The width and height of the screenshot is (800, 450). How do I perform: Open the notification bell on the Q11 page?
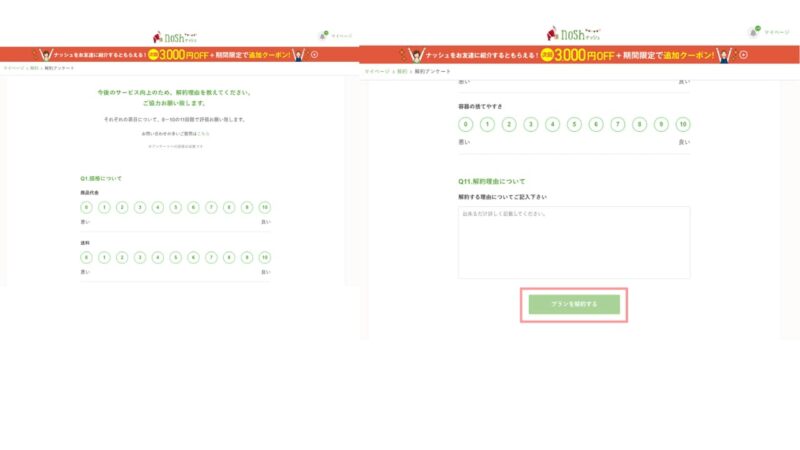click(x=753, y=32)
